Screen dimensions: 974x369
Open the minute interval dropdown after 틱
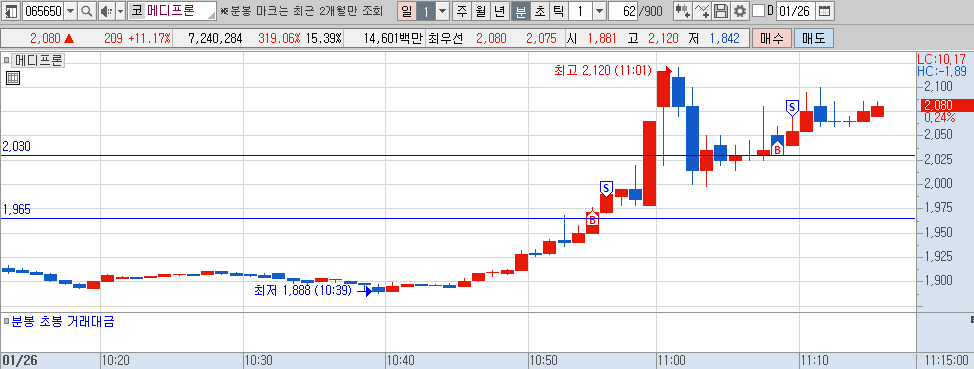(599, 11)
